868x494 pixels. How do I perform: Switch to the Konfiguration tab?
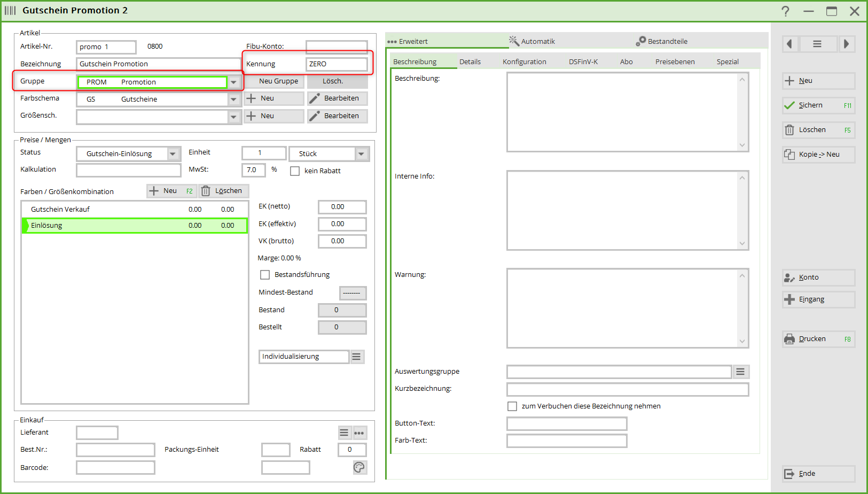524,62
